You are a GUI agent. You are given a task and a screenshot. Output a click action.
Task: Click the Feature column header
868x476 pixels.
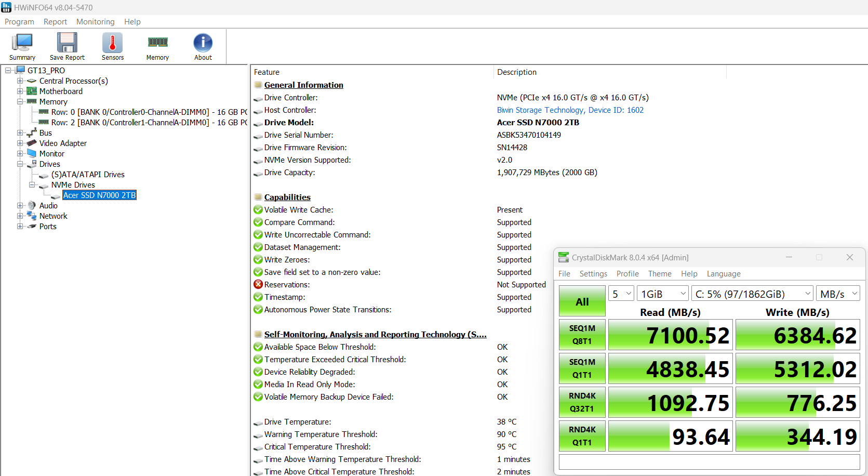[x=372, y=72]
